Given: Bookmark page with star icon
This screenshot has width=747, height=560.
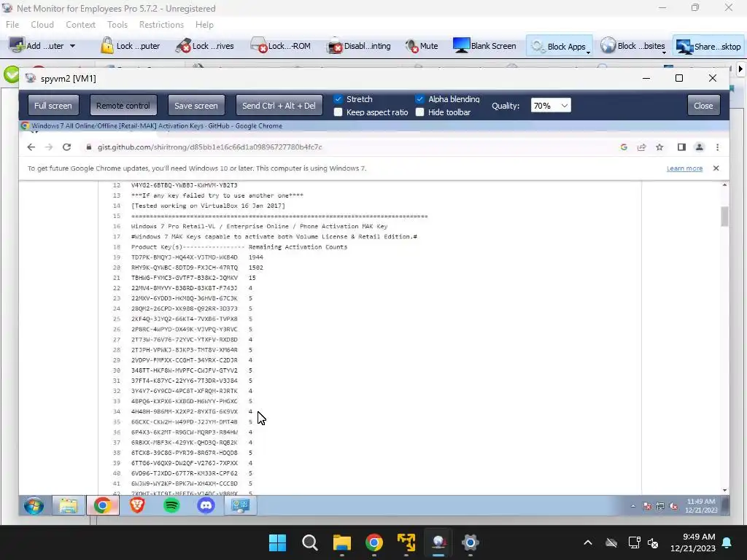Looking at the screenshot, I should [x=659, y=147].
